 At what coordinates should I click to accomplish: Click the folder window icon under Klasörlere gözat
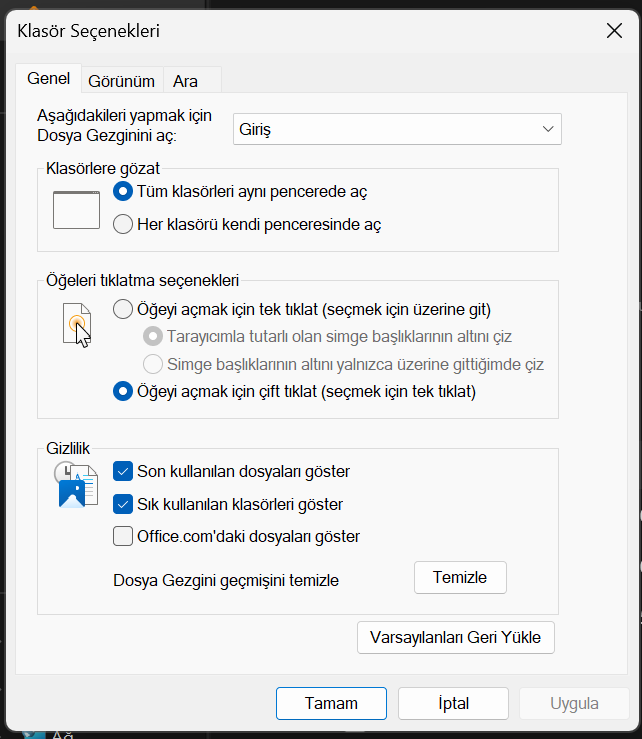[x=77, y=207]
